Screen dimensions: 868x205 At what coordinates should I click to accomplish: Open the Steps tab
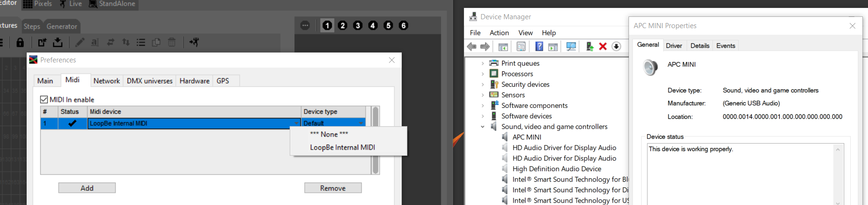[32, 26]
